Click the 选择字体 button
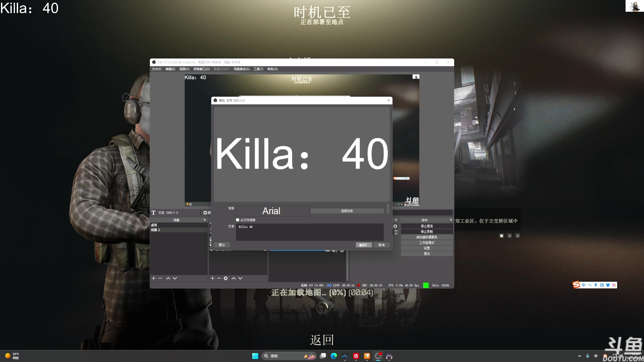 pos(347,211)
